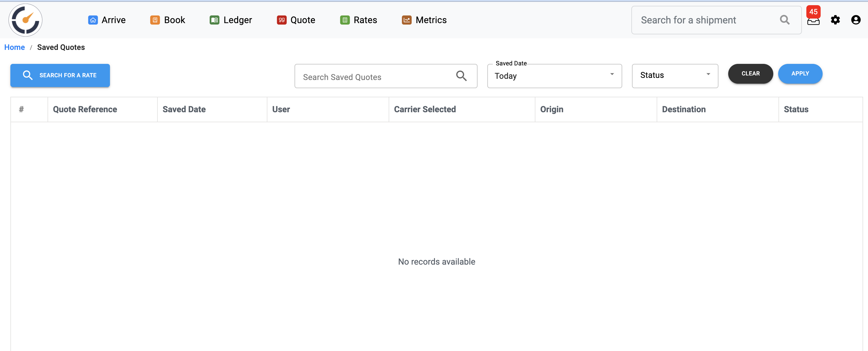Click the Search For A Rate button
The height and width of the screenshot is (351, 868).
pyautogui.click(x=60, y=75)
